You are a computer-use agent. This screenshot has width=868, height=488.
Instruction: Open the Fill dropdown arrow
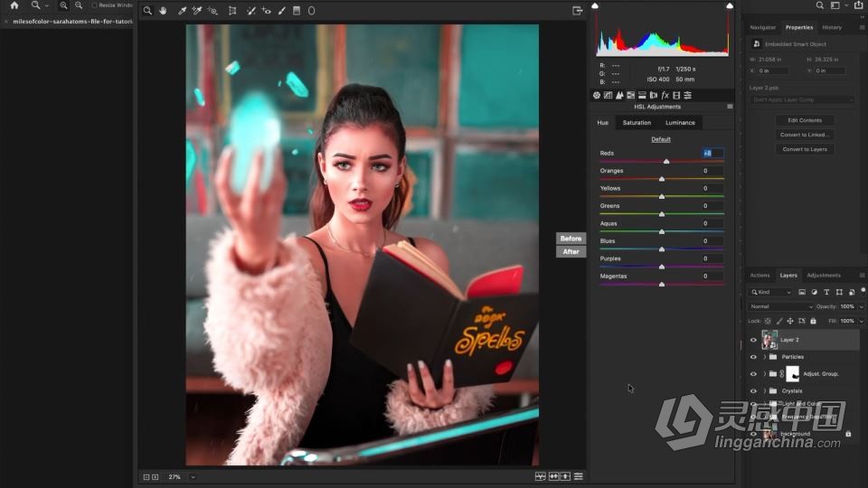[x=862, y=321]
